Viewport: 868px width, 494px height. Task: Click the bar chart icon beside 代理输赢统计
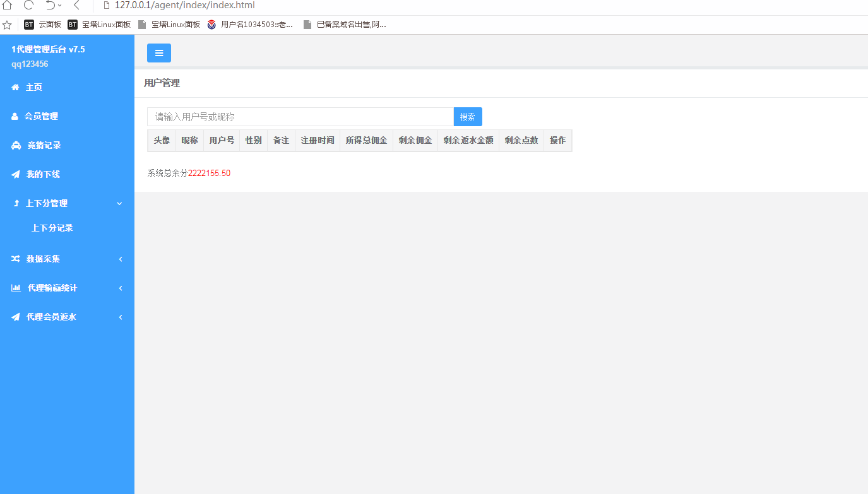[16, 288]
